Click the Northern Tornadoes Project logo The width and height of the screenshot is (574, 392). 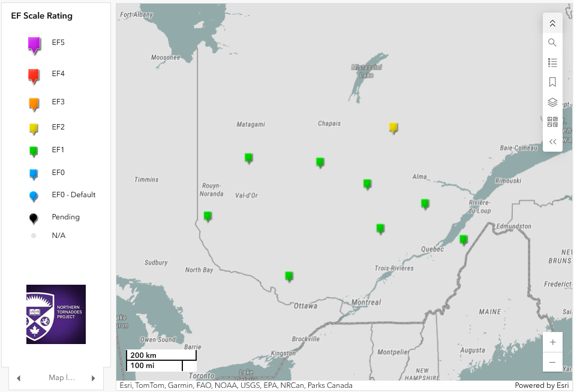pos(56,314)
